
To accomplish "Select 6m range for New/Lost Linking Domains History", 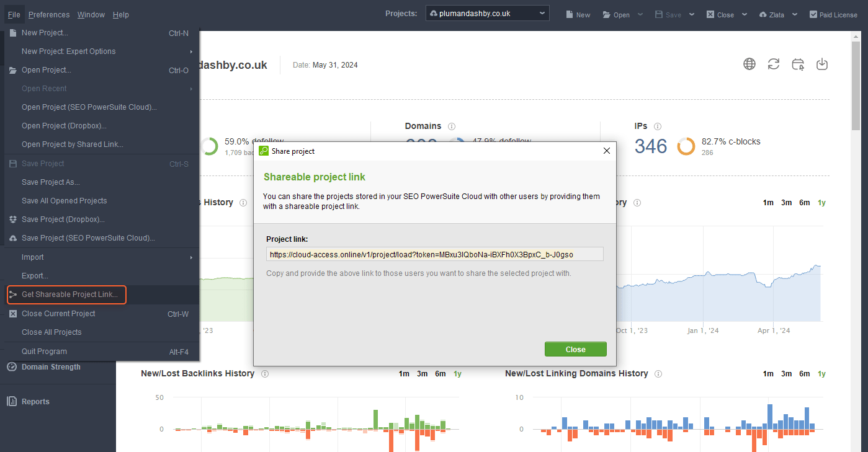I will coord(805,374).
